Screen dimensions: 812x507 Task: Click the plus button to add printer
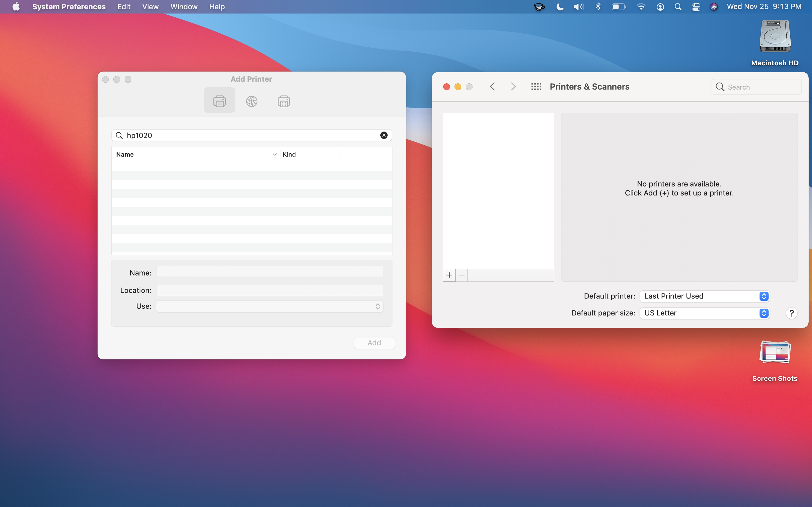pos(449,275)
